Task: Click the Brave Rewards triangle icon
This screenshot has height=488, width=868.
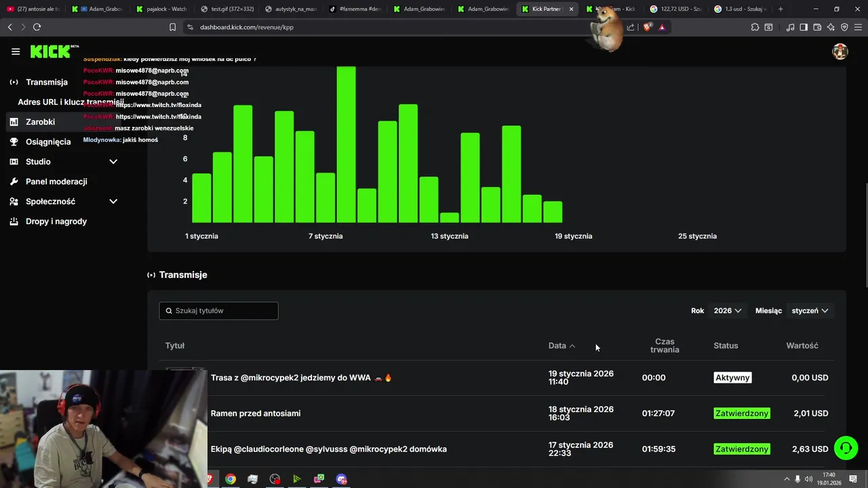Action: coord(662,27)
